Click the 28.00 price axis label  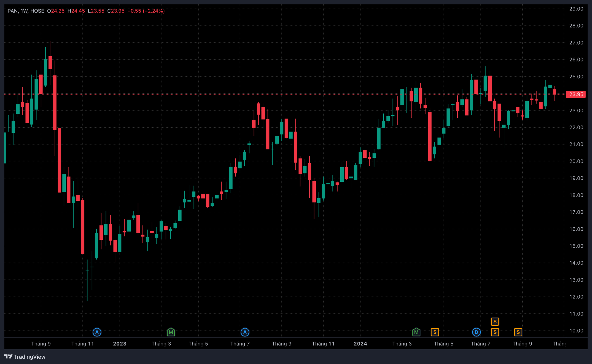click(576, 26)
